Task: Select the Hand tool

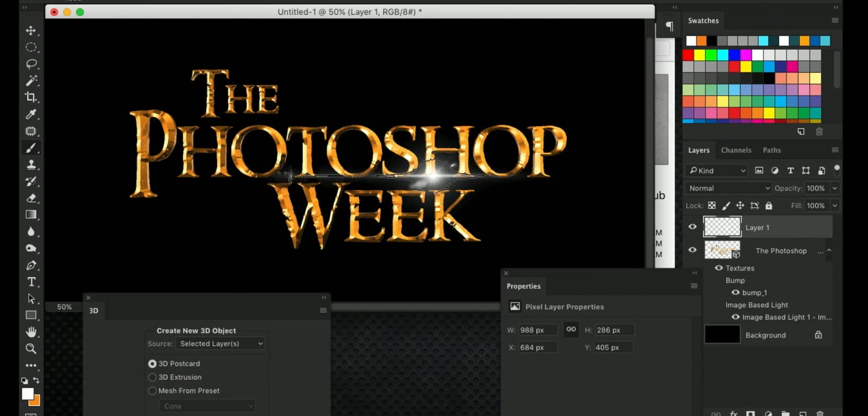Action: click(31, 332)
